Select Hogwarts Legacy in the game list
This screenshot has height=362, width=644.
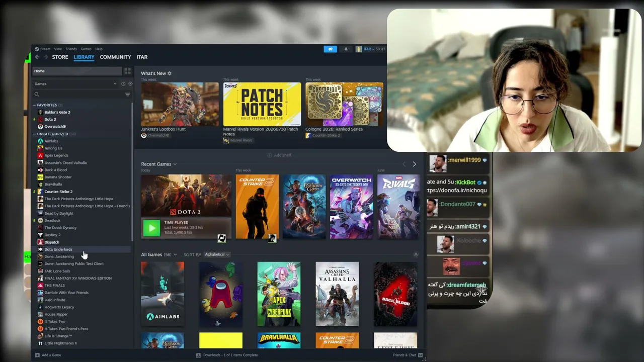pos(59,307)
